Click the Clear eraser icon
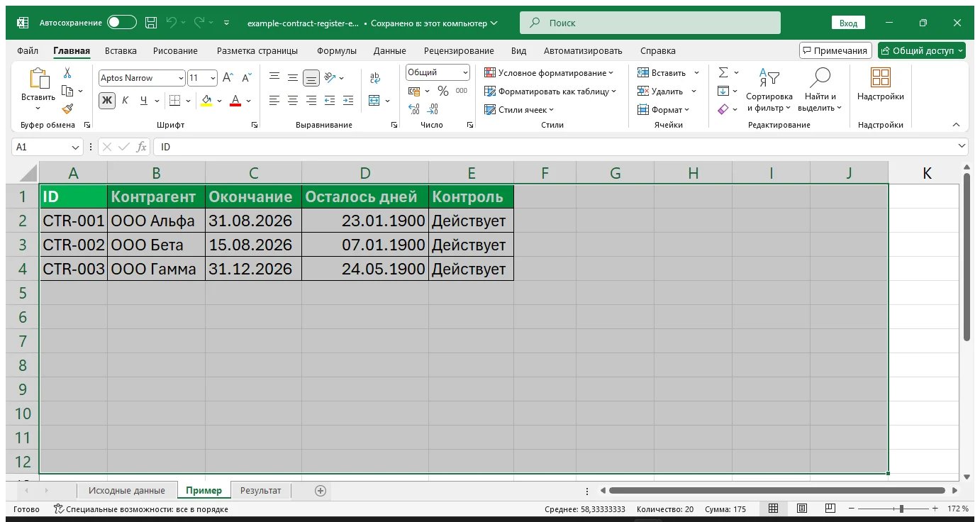 (x=723, y=109)
